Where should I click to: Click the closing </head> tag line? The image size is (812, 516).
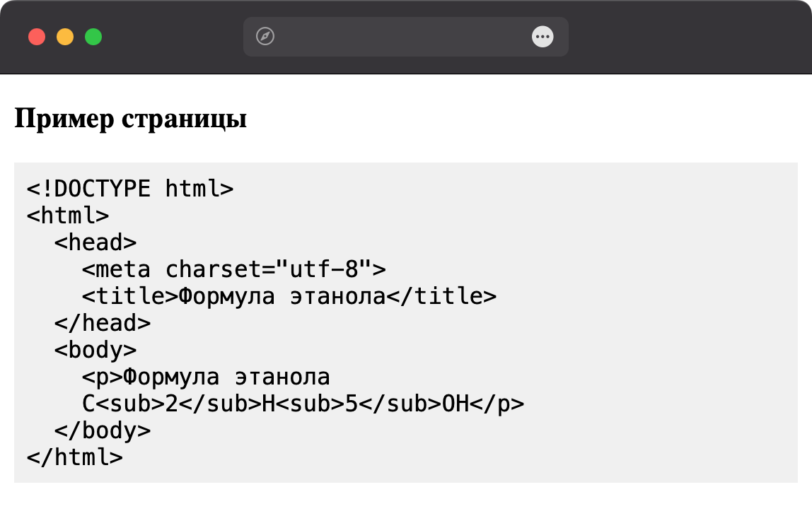click(x=103, y=323)
